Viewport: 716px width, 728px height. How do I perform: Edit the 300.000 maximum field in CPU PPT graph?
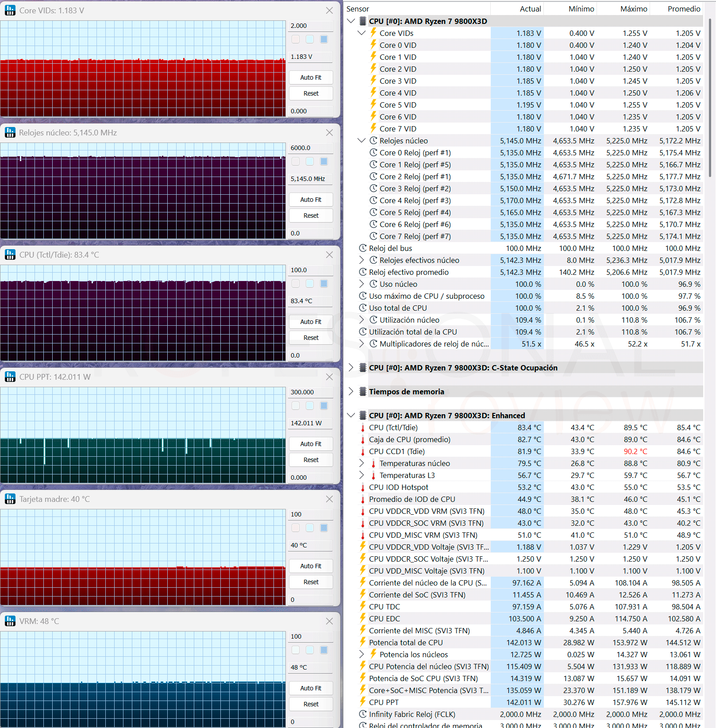coord(311,392)
